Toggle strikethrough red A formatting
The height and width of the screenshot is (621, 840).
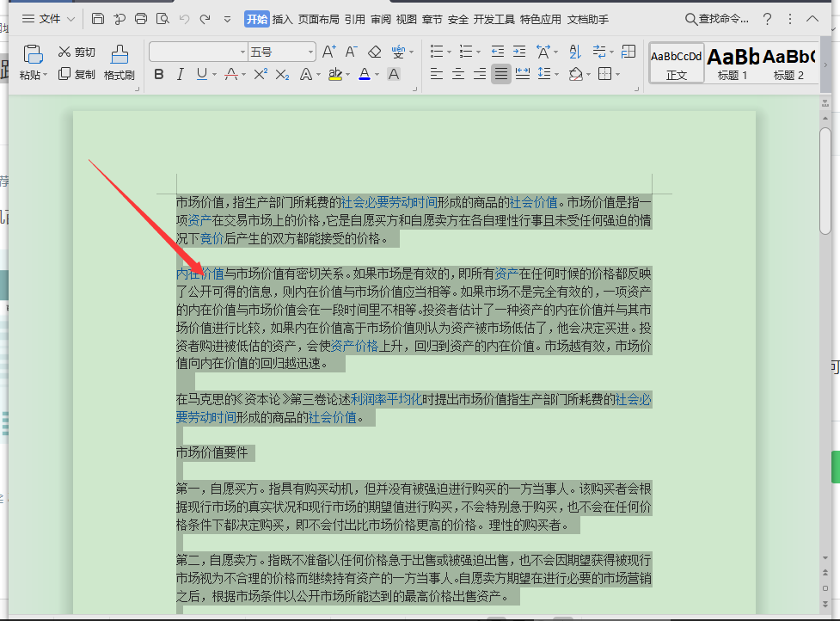coord(231,74)
